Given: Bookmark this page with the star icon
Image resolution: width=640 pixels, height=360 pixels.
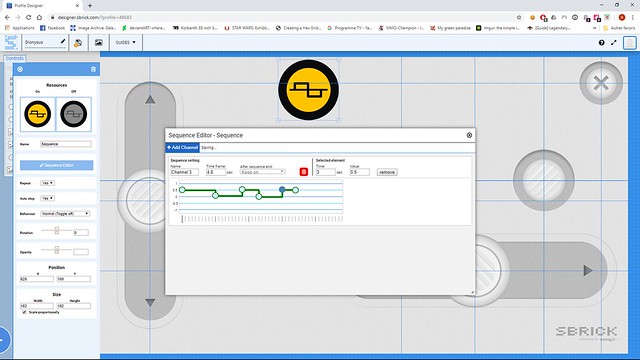Looking at the screenshot, I should 519,18.
